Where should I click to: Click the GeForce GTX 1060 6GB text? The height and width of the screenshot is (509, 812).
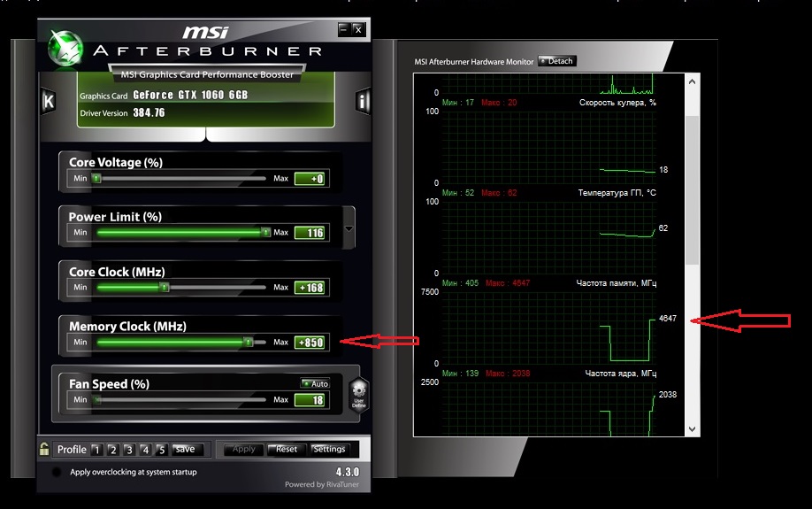(190, 95)
